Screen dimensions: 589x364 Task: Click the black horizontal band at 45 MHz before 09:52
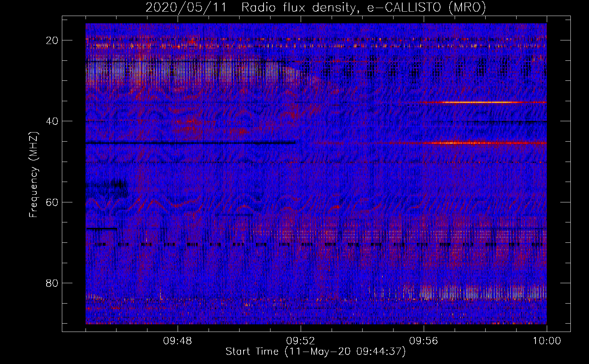click(x=190, y=143)
